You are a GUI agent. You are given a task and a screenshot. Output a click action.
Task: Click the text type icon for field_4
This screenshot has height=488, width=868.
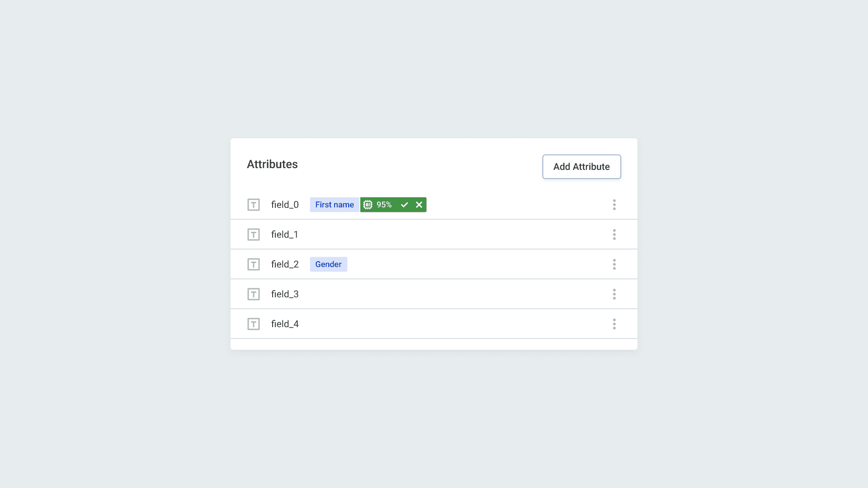click(x=253, y=324)
